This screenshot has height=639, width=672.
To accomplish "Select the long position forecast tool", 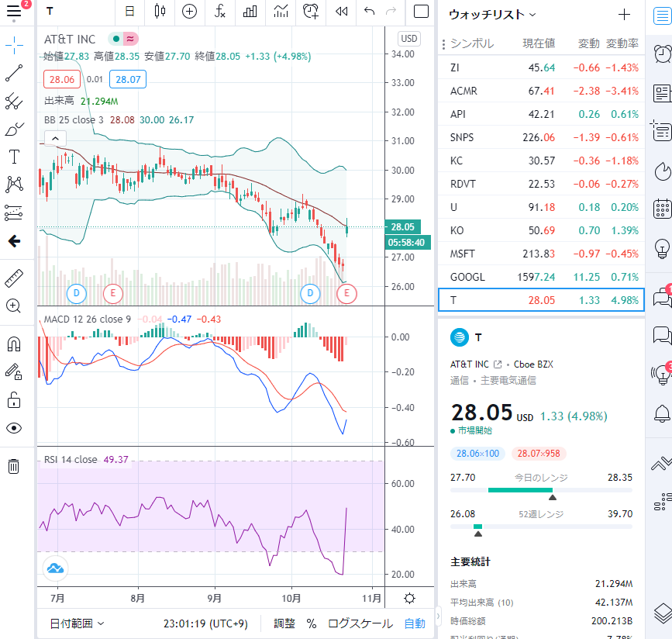I will pos(14,212).
